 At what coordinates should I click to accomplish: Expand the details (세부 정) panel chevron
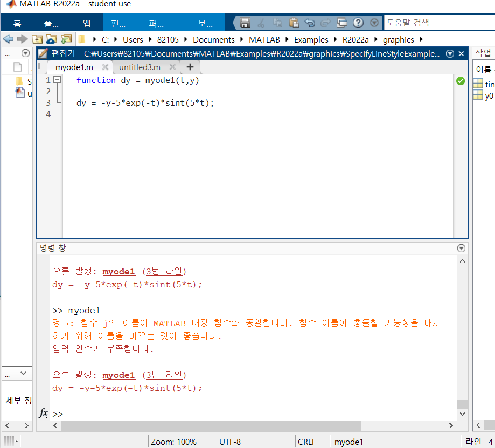click(23, 373)
